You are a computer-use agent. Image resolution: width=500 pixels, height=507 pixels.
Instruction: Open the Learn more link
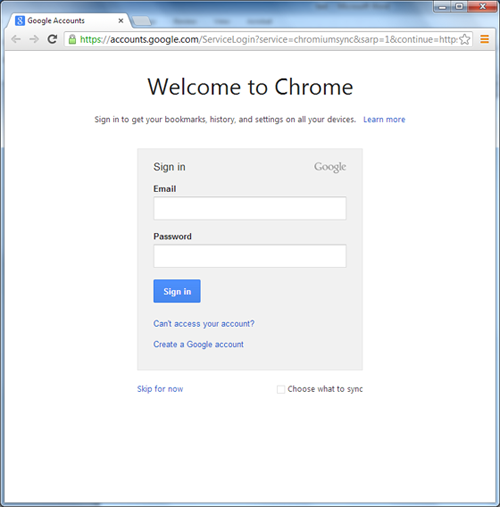(384, 119)
